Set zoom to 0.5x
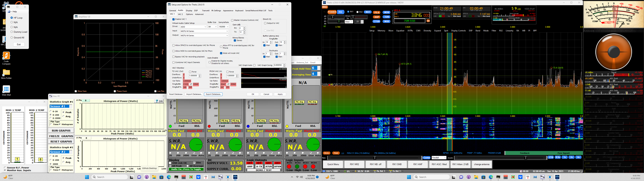644x181 pixels. click(557, 157)
